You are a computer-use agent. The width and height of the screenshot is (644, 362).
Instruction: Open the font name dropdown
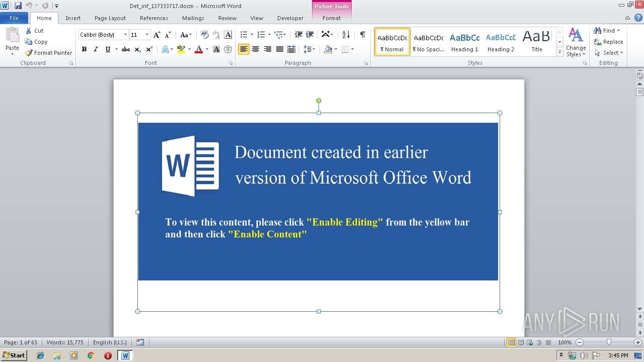[125, 35]
